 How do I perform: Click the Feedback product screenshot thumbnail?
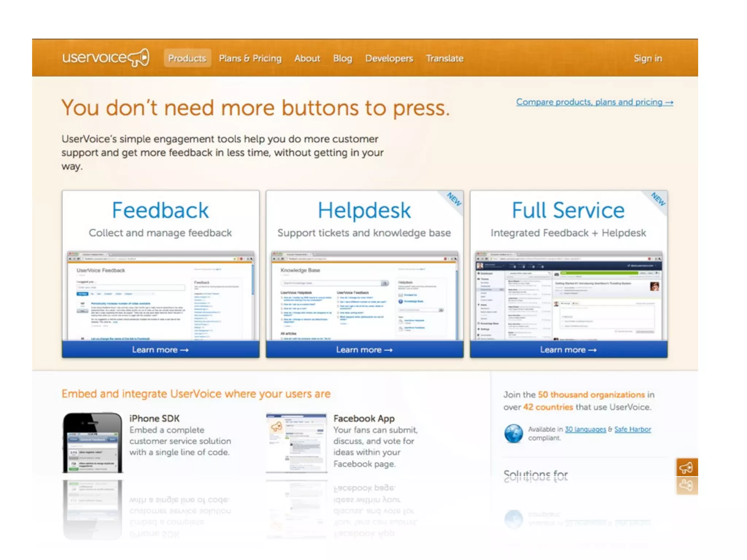(160, 295)
